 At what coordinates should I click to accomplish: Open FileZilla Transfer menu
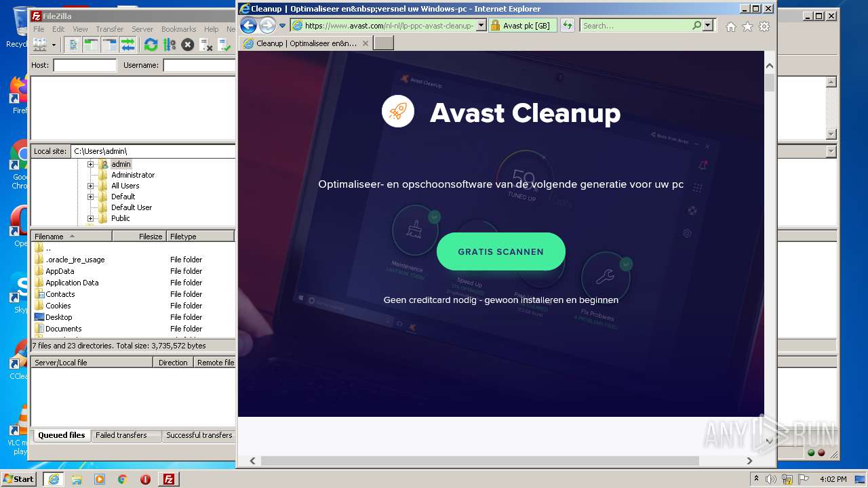click(109, 29)
